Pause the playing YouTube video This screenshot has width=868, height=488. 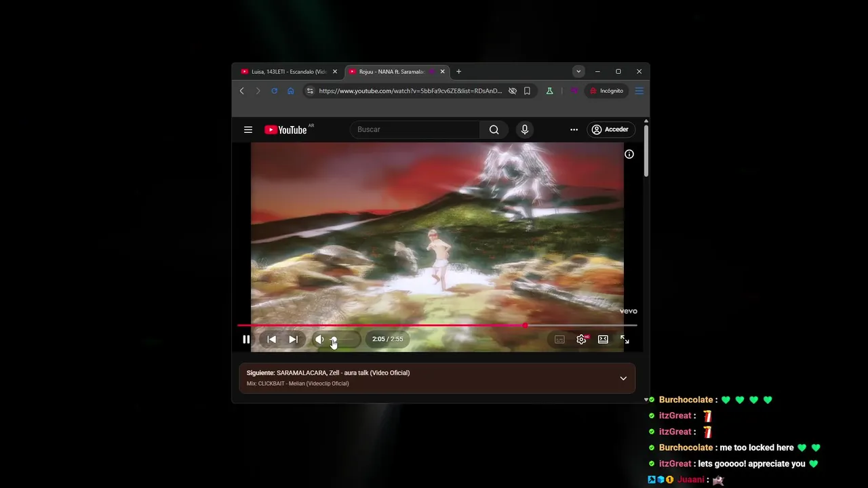pyautogui.click(x=246, y=340)
